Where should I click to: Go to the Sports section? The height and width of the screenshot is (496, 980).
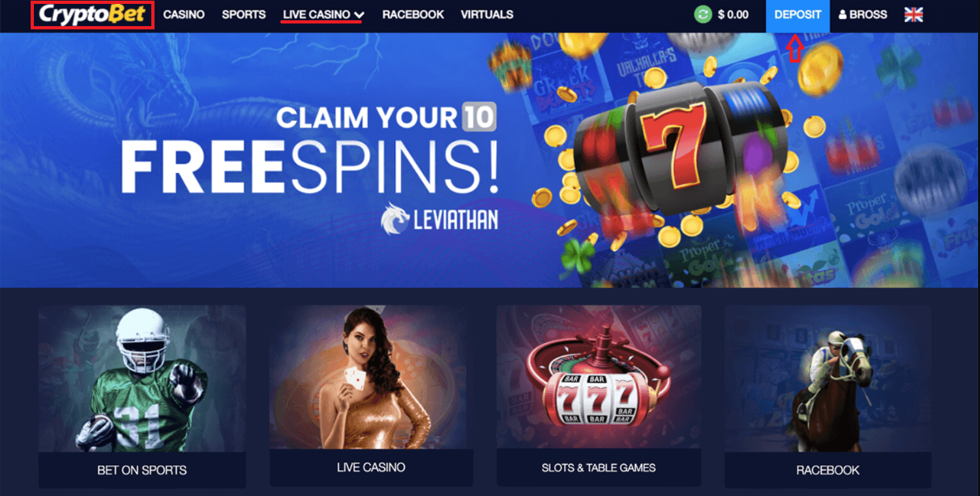(x=244, y=14)
